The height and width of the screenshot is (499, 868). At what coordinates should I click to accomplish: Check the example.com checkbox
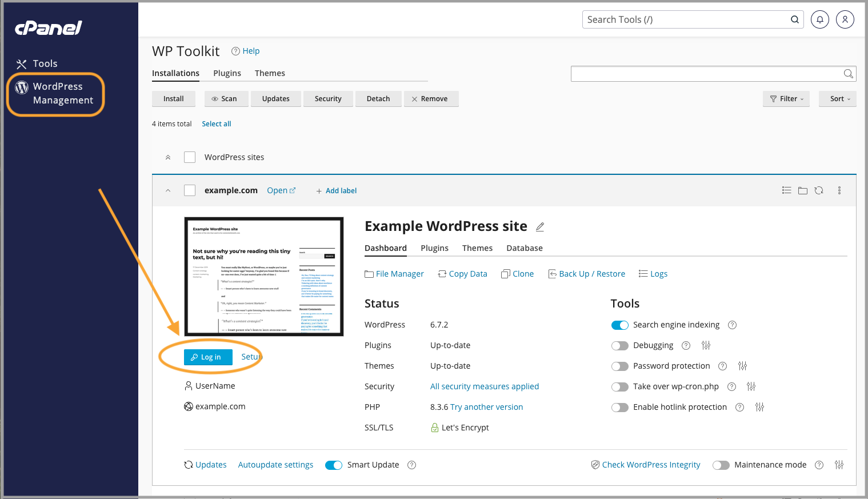click(x=190, y=190)
